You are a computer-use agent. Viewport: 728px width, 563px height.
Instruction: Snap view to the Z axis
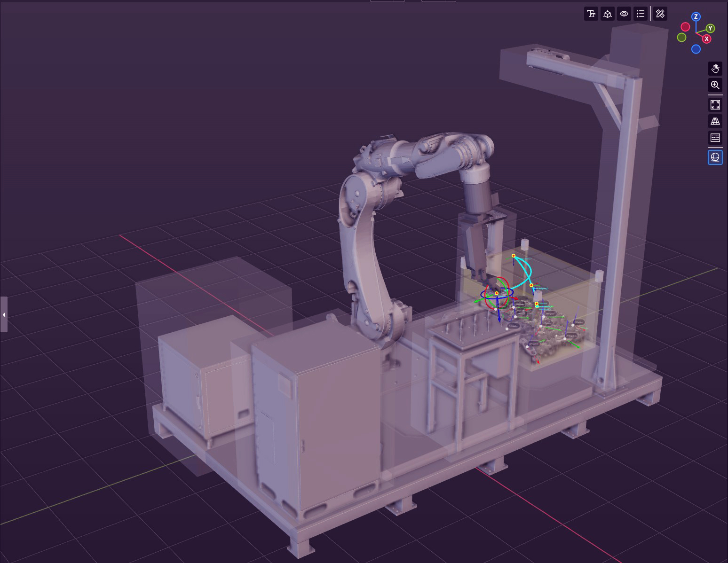point(696,17)
